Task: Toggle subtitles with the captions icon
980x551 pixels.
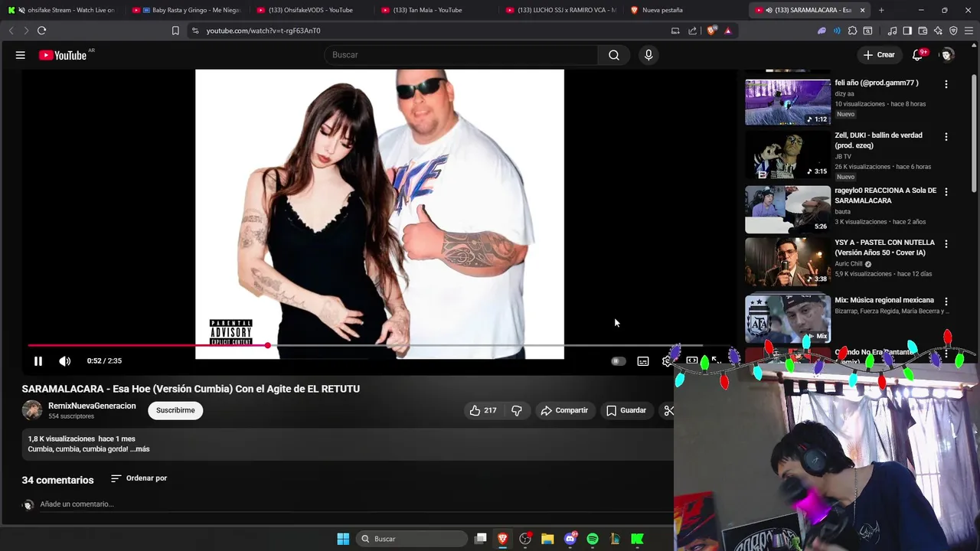Action: 643,361
